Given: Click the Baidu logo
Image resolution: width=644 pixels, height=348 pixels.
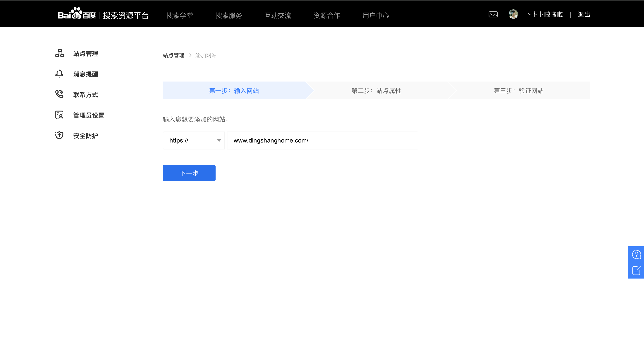Looking at the screenshot, I should (76, 14).
